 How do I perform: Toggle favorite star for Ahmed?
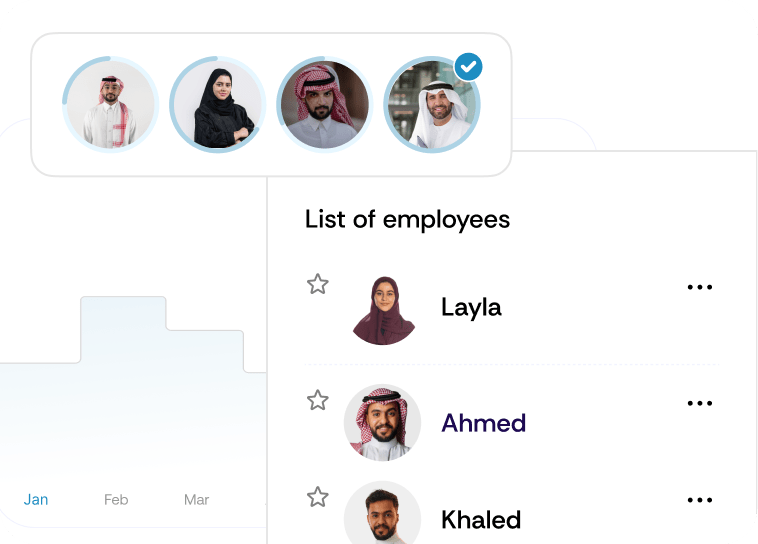click(x=318, y=401)
